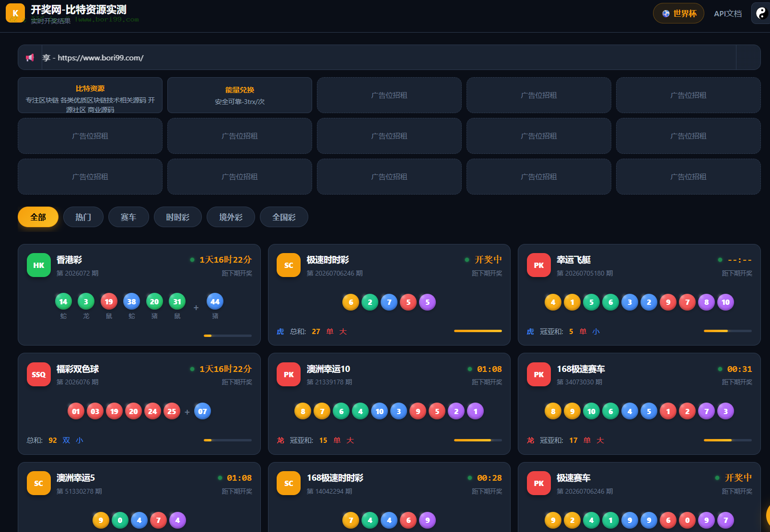770x532 pixels.
Task: Switch to the 热门 tab
Action: coord(83,217)
